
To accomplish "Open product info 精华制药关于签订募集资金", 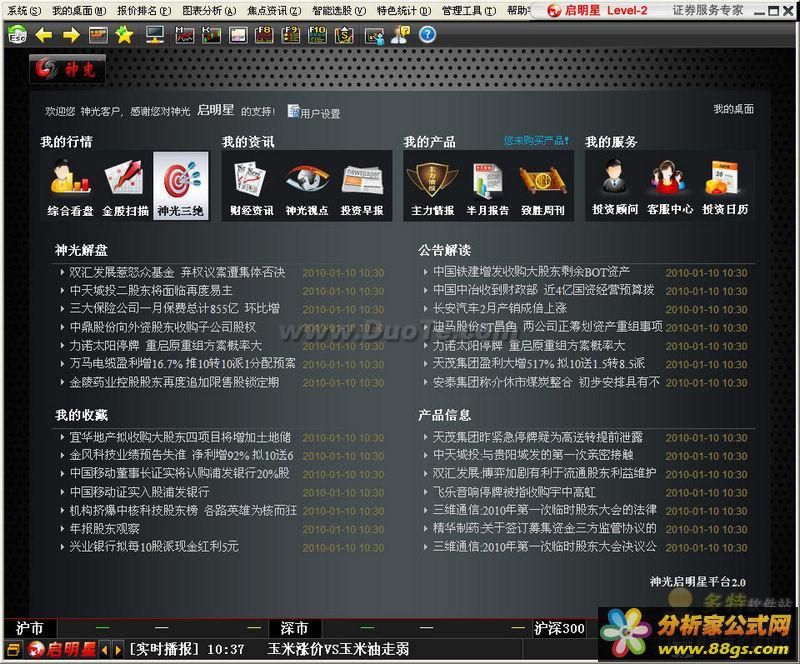I will coord(544,528).
